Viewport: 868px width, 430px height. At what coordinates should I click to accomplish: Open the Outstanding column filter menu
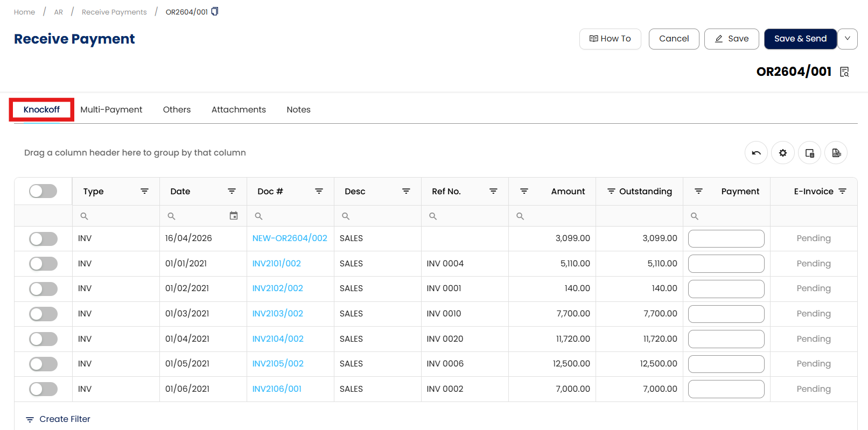tap(611, 191)
